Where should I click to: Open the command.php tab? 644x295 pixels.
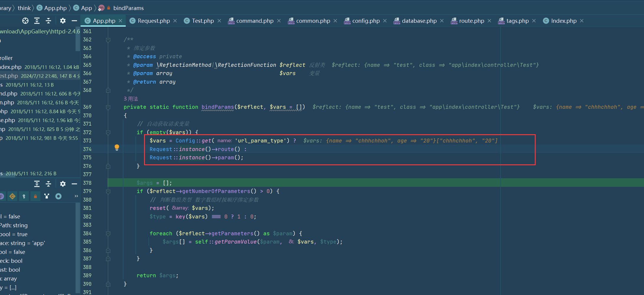pyautogui.click(x=255, y=21)
